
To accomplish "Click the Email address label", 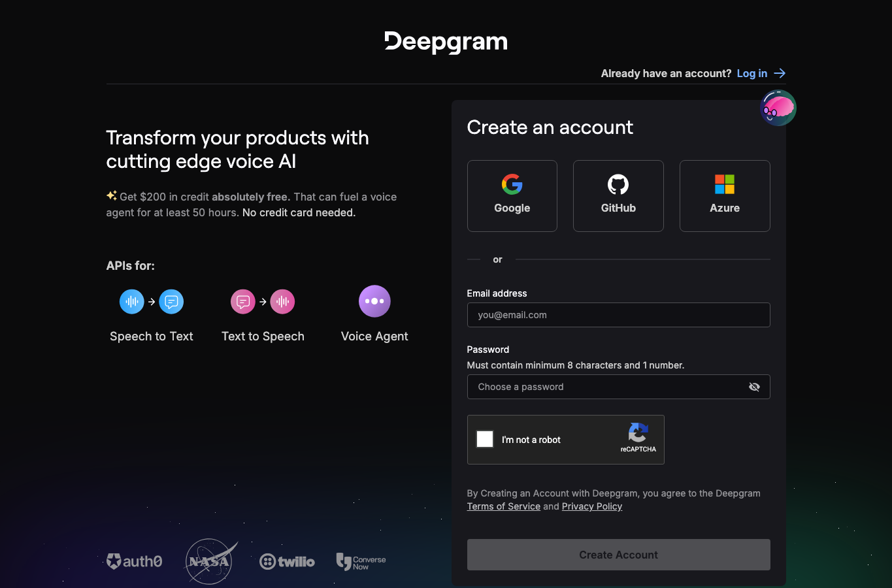I will click(497, 293).
